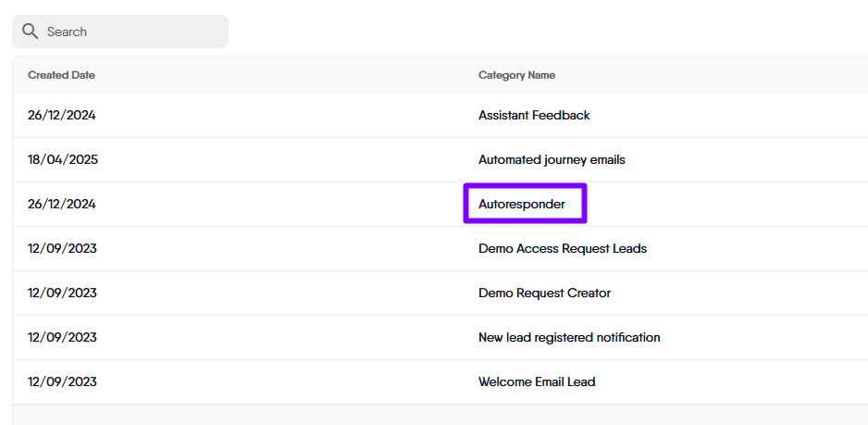
Task: Open the Welcome Email Lead category
Action: coord(537,382)
